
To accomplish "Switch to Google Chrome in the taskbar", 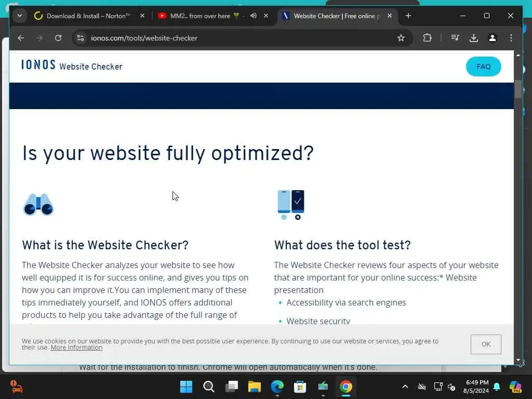I will point(345,387).
